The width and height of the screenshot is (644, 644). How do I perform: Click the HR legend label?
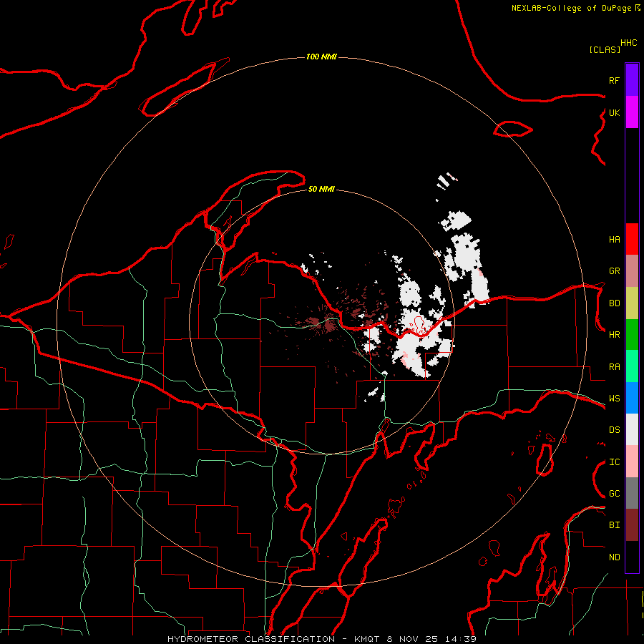(x=614, y=335)
